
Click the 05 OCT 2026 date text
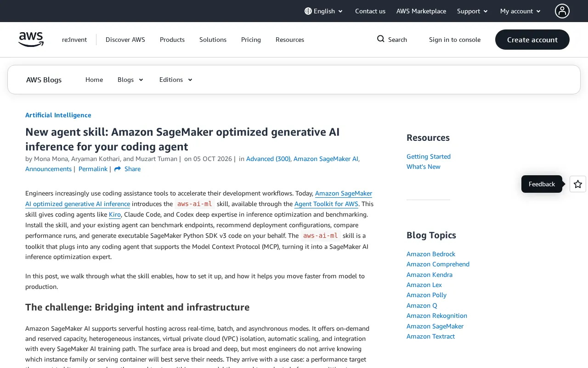click(213, 159)
